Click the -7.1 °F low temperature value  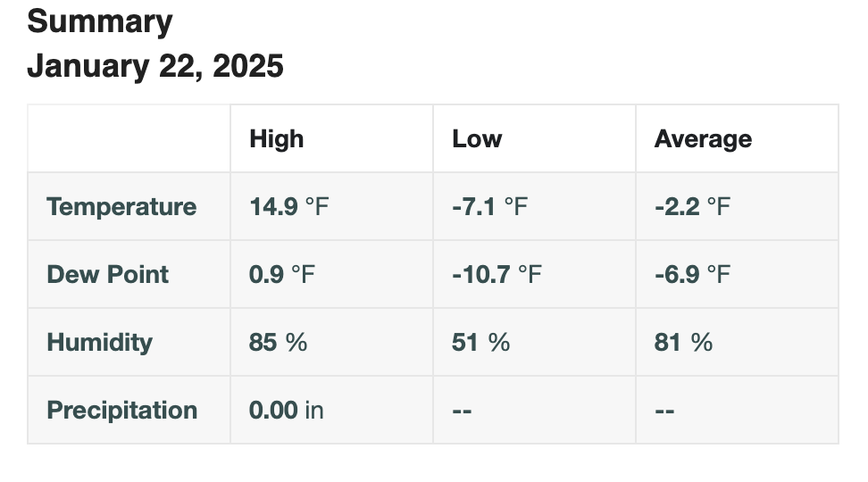pyautogui.click(x=489, y=206)
